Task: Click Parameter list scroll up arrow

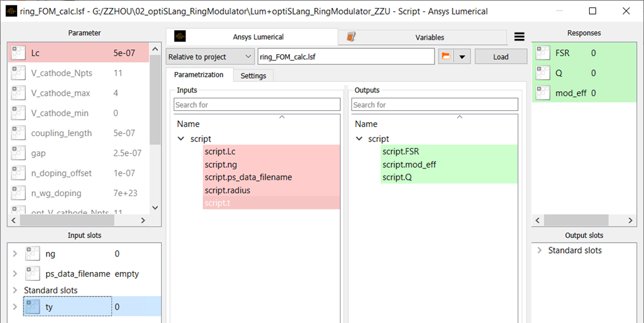Action: [155, 49]
